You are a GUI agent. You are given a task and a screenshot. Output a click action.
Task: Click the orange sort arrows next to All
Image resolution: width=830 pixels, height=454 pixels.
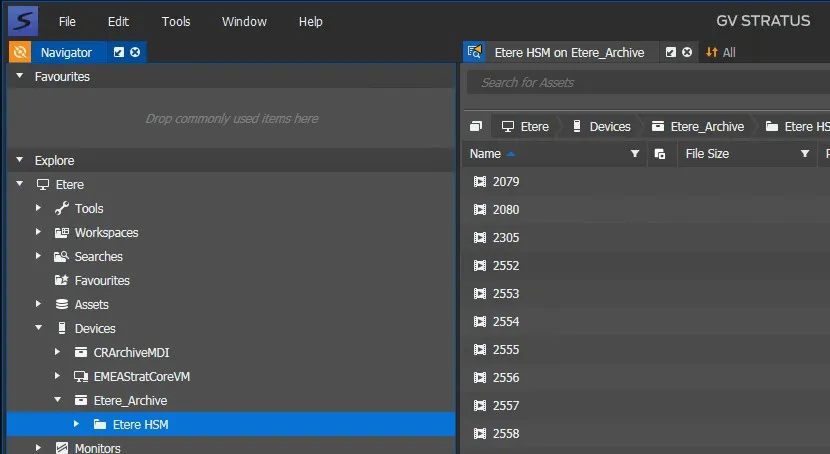tap(711, 52)
